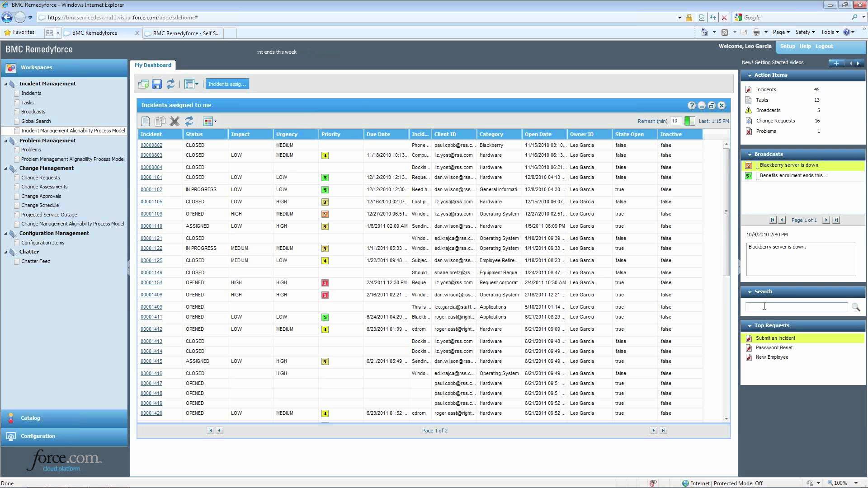The height and width of the screenshot is (488, 868).
Task: Select 'Blackberry server is down.' broadcast
Action: [x=803, y=165]
